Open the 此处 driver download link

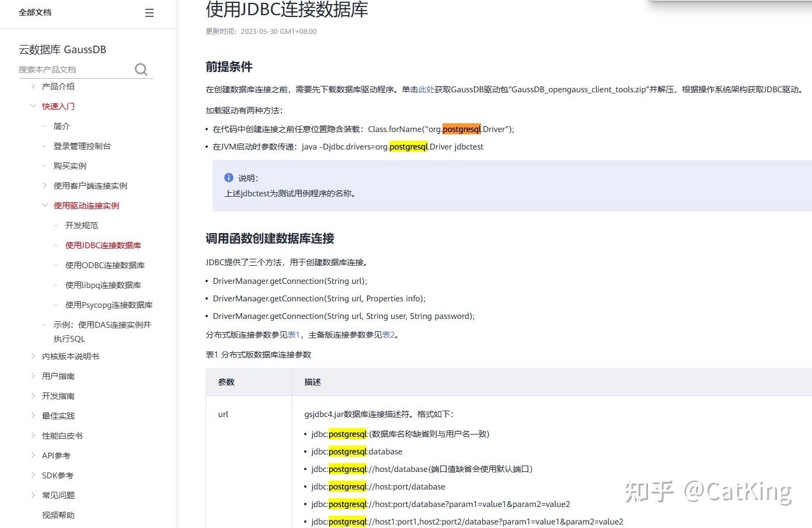428,89
